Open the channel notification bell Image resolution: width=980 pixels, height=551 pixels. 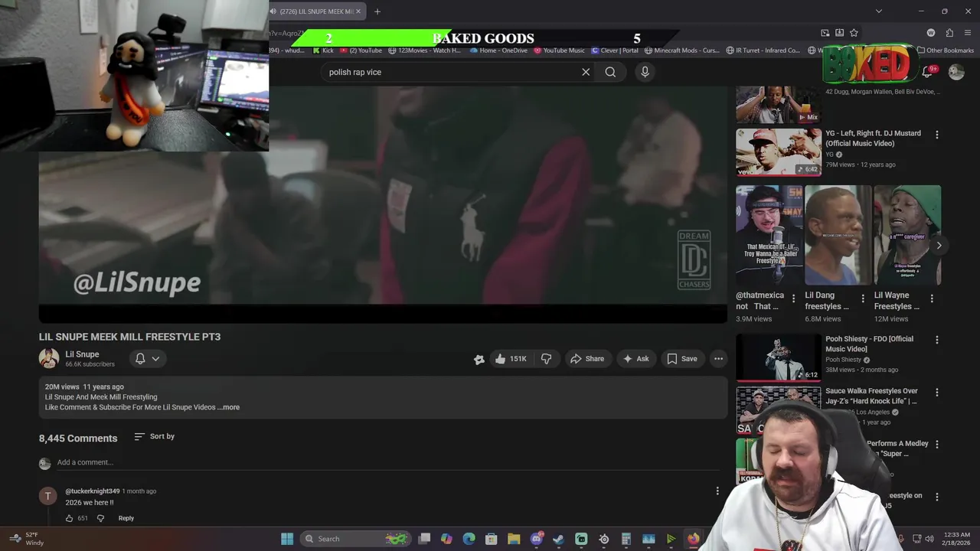(x=140, y=358)
